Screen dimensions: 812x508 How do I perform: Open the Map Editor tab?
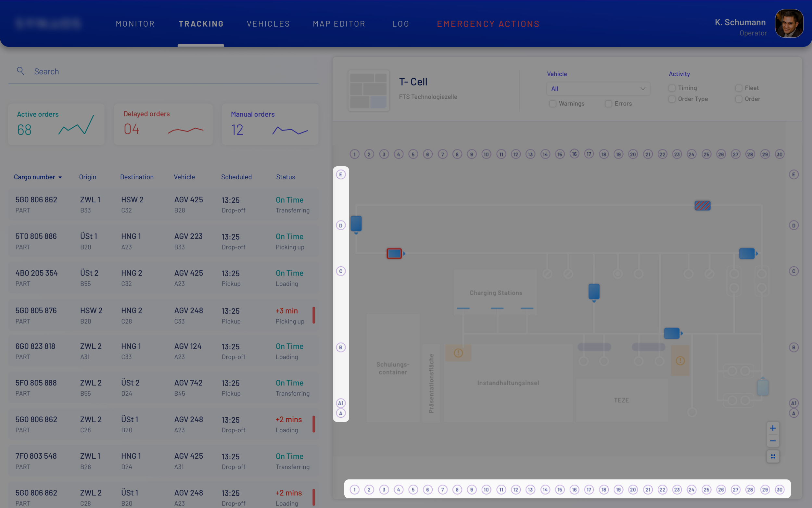[339, 24]
